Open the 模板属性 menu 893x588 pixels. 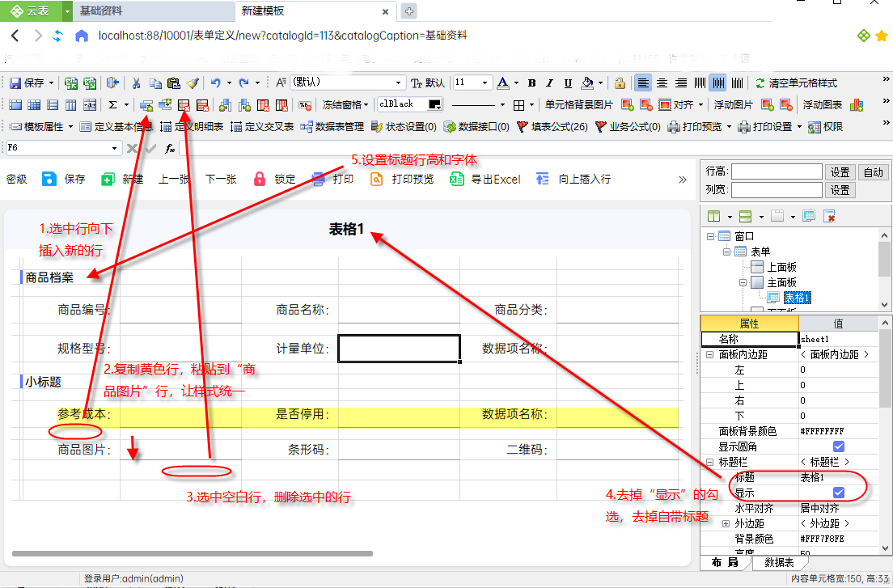coord(41,126)
